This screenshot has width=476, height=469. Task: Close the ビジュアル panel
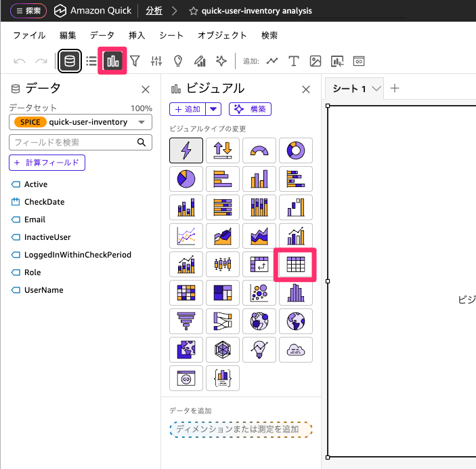(306, 89)
